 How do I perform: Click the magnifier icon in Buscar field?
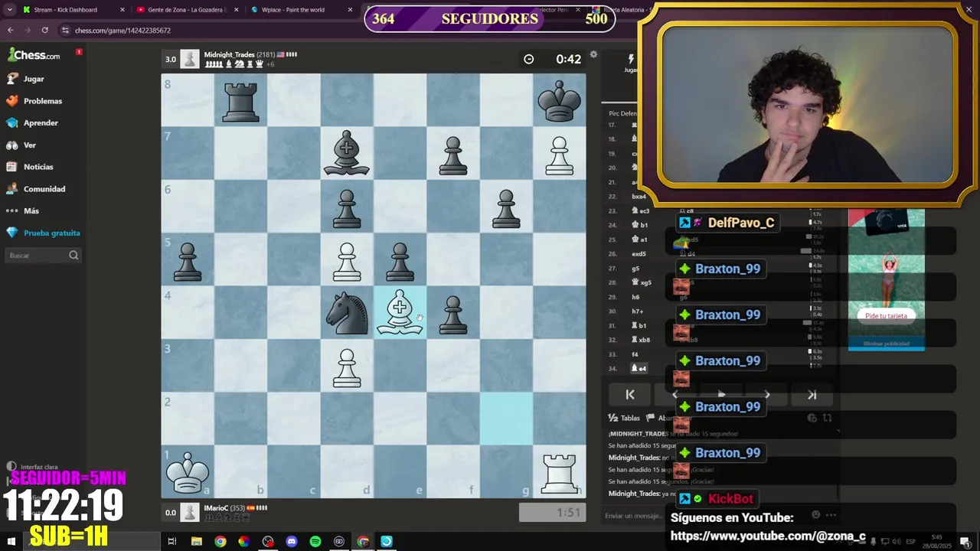[x=73, y=256]
